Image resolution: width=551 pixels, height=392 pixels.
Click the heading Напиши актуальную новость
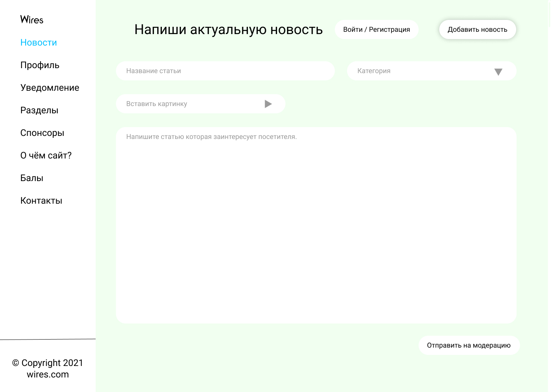228,29
